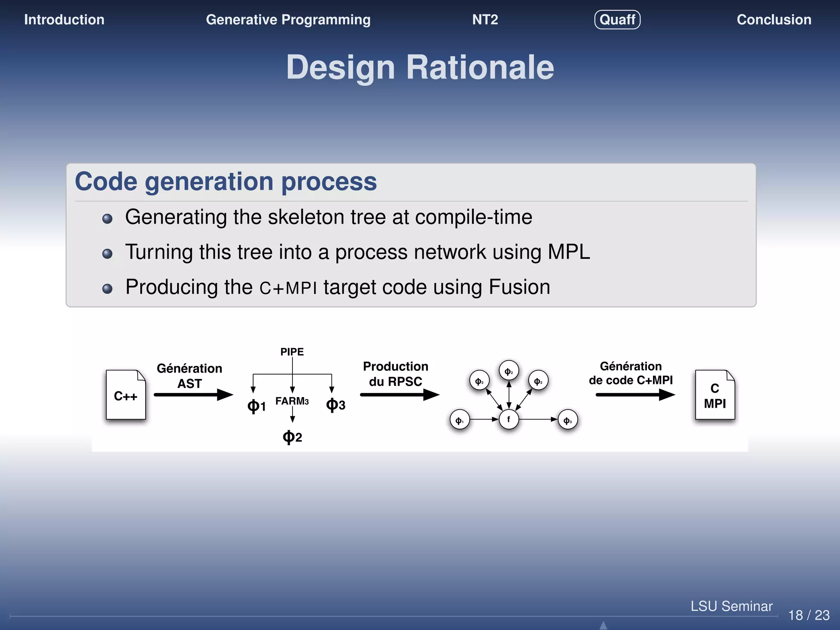Screen dimensions: 840x630
Task: Navigate to the Conclusion section
Action: [774, 20]
